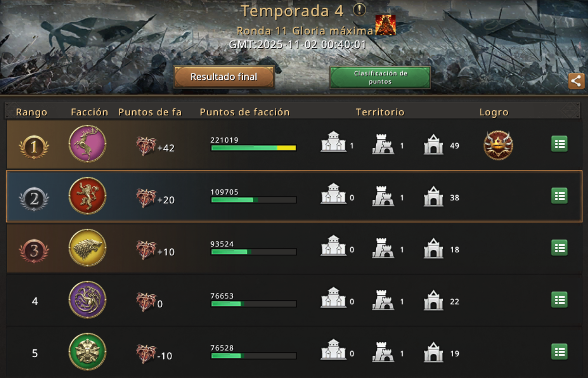Select the green rose faction emblem
Image resolution: width=588 pixels, height=378 pixels.
[x=88, y=352]
